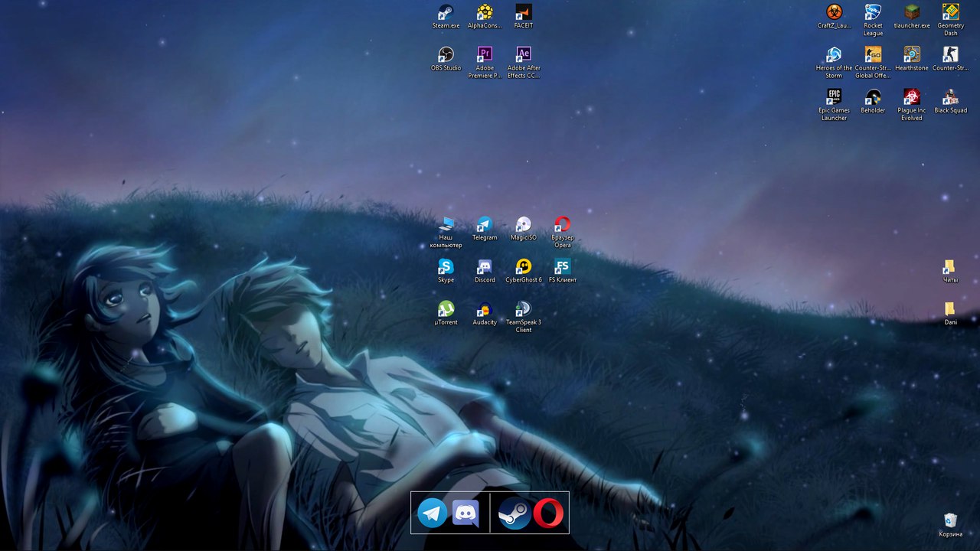Open Adobe After Effects CC shortcut

524,63
